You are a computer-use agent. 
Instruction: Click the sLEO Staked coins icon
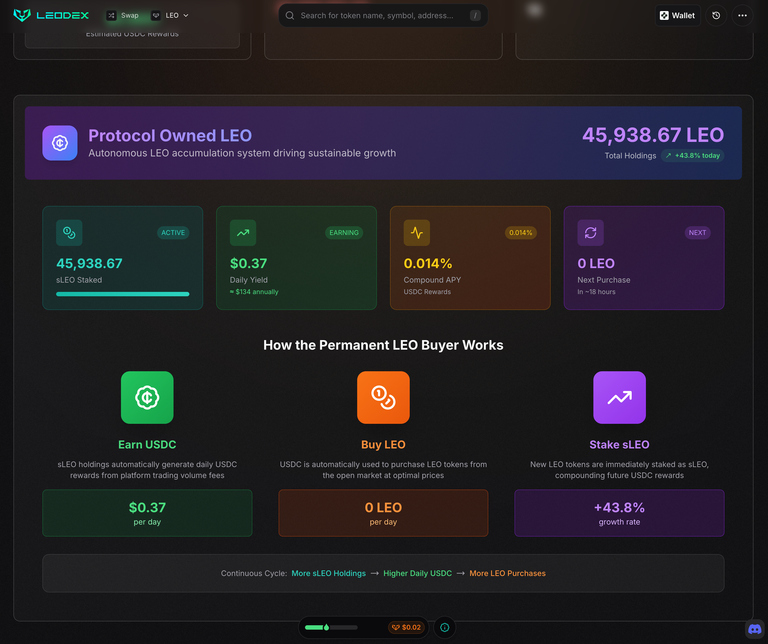coord(69,233)
